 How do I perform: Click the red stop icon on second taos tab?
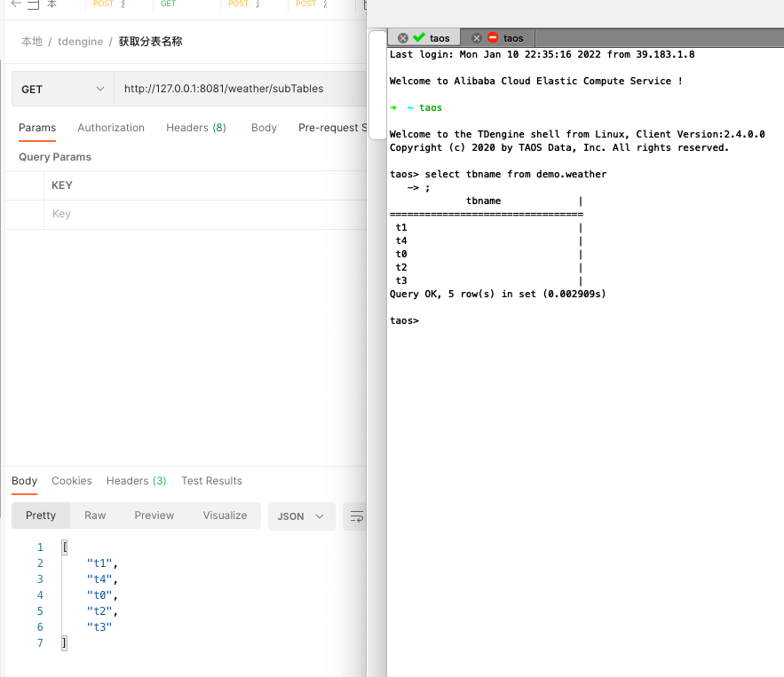(493, 37)
